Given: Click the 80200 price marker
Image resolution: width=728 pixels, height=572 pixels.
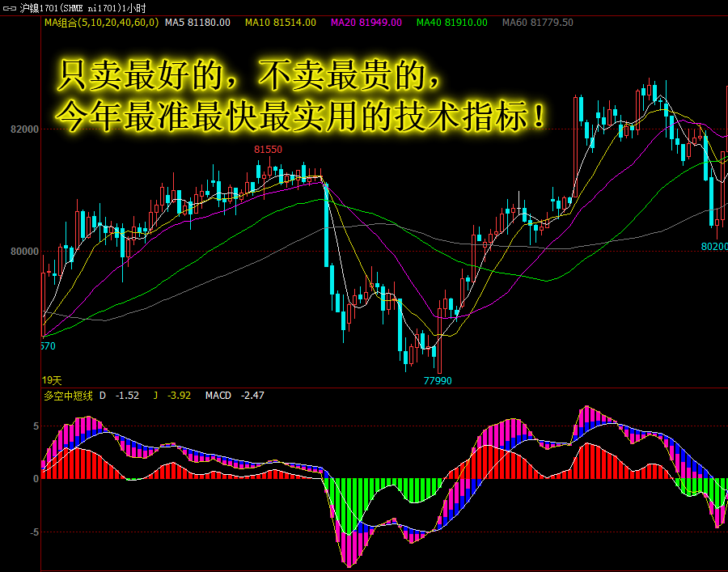Looking at the screenshot, I should 713,246.
